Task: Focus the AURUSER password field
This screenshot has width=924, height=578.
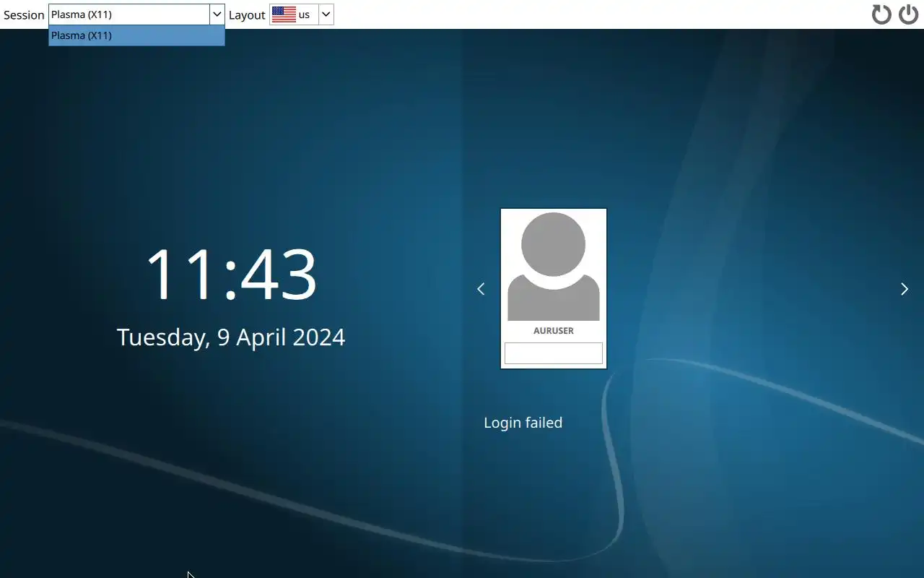Action: (x=554, y=353)
